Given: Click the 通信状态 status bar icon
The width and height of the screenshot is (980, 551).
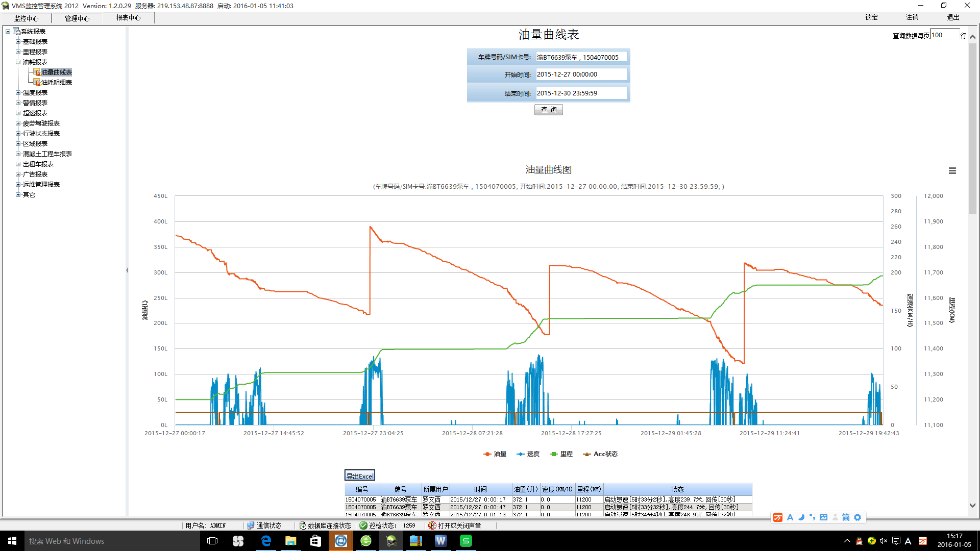Looking at the screenshot, I should tap(251, 525).
